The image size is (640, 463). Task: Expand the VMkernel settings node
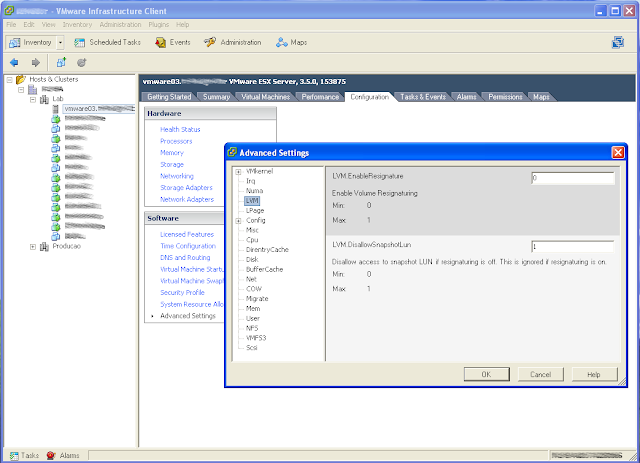point(238,172)
